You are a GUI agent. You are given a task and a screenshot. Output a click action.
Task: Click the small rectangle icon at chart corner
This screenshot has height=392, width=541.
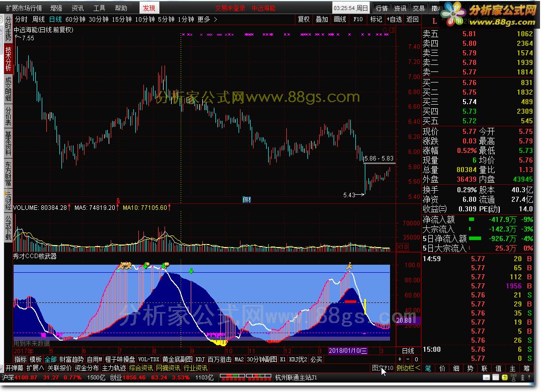[392, 30]
